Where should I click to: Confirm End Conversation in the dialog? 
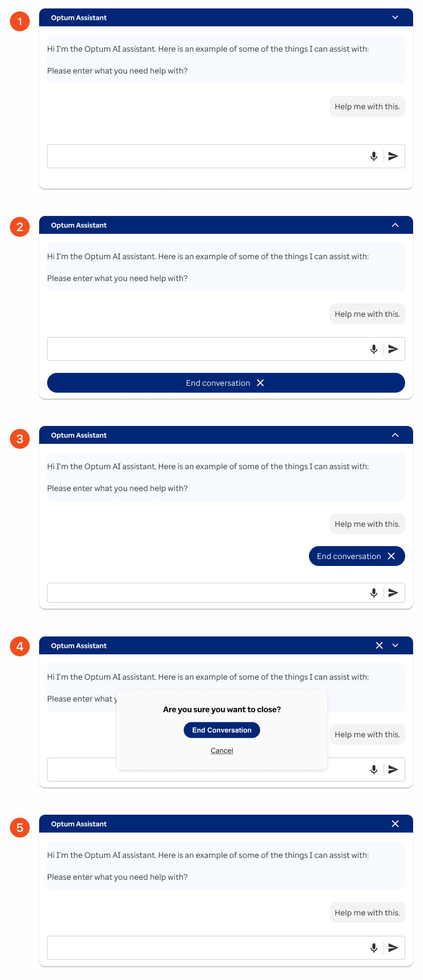tap(222, 730)
